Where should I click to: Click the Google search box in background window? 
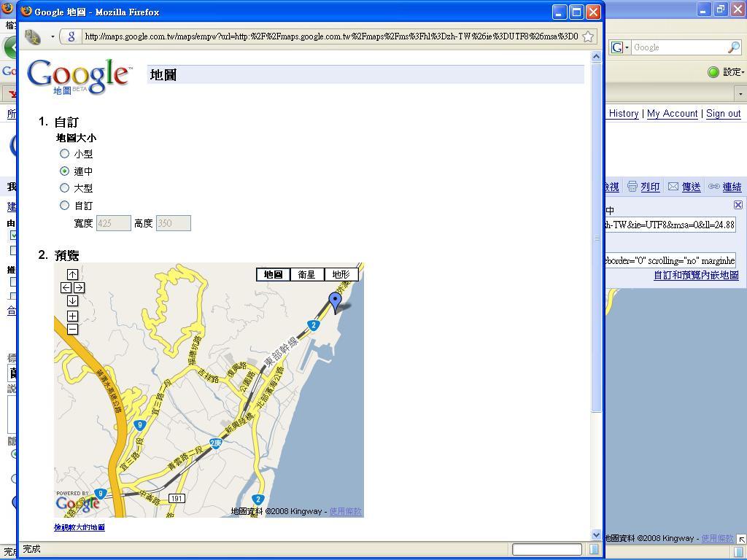click(x=680, y=47)
